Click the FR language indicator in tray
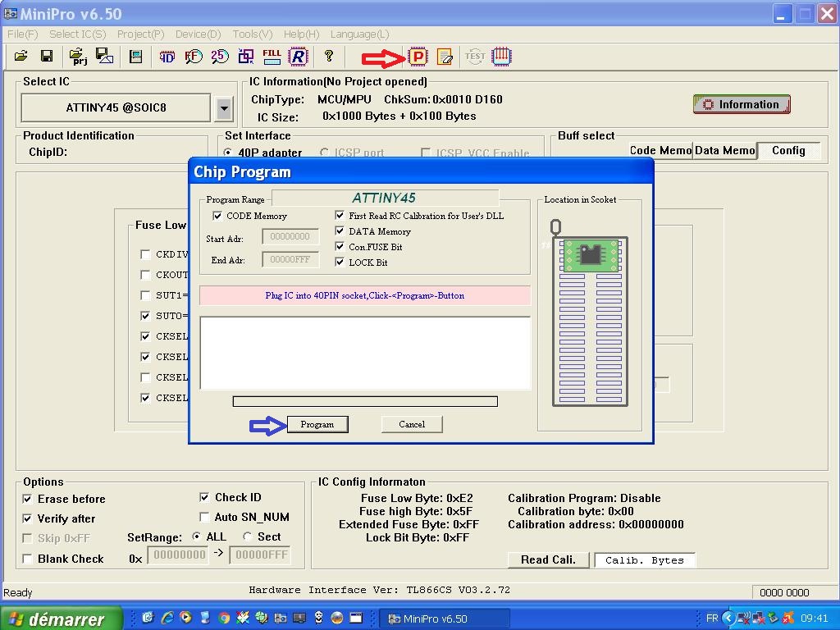 click(712, 619)
